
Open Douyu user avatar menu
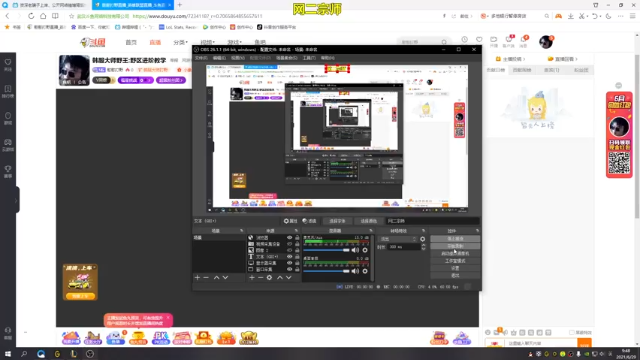point(546,42)
